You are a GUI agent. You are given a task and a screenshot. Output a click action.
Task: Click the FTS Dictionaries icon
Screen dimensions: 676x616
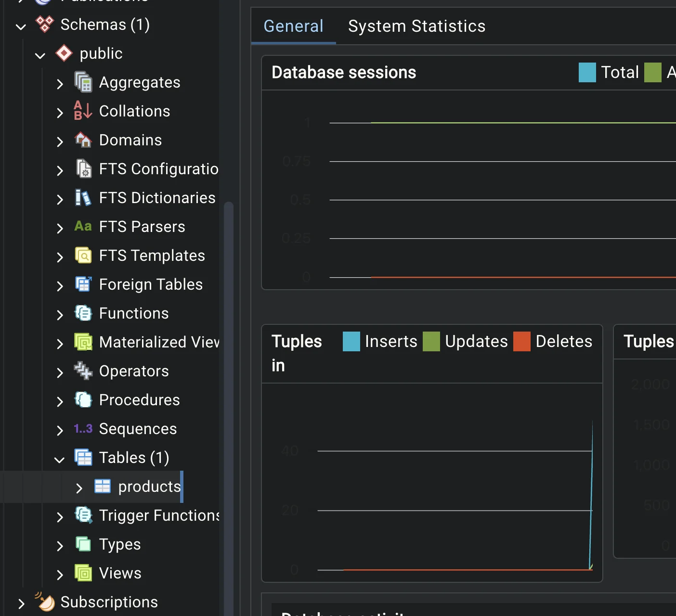(83, 197)
